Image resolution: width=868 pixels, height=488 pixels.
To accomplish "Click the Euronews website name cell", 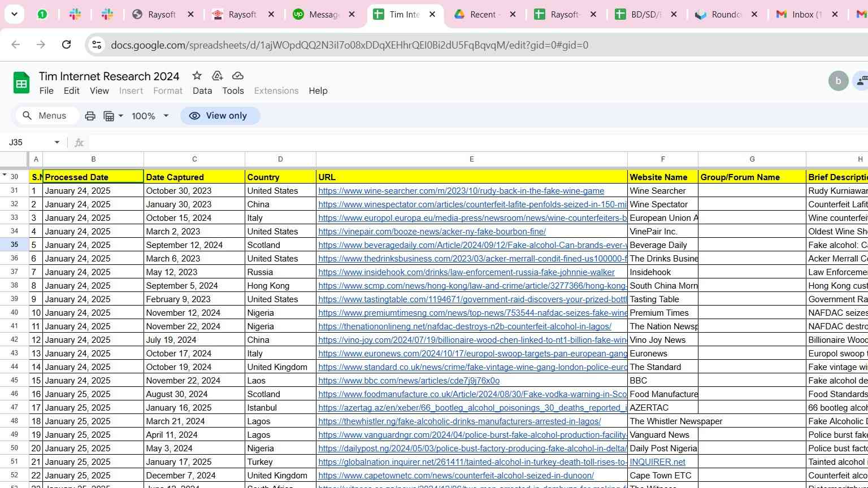I will tap(663, 354).
